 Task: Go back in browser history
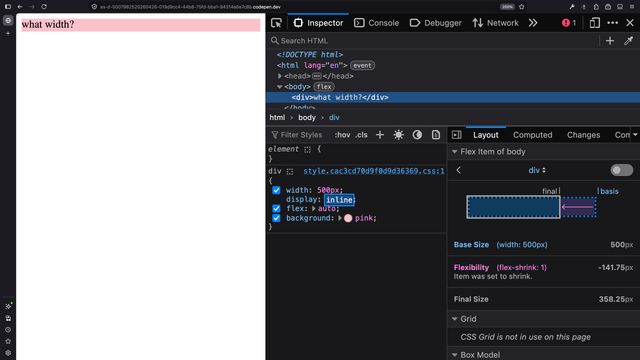pyautogui.click(x=20, y=7)
